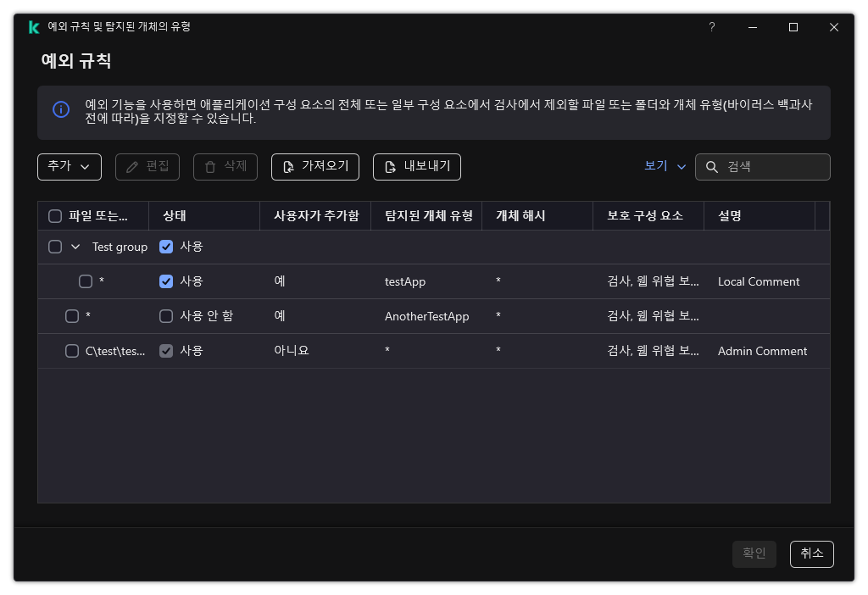Viewport: 868px width, 595px height.
Task: Click the 가져오기 import icon
Action: point(288,167)
